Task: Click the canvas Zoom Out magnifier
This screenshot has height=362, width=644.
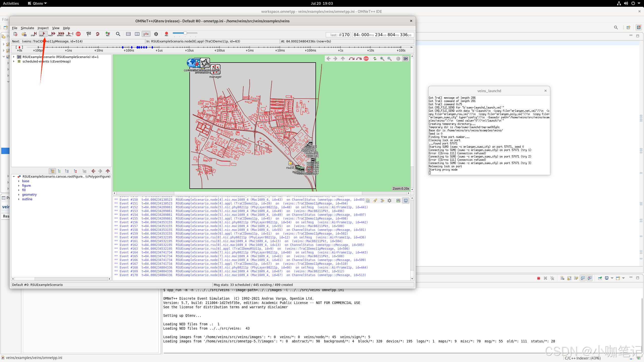Action: [x=390, y=59]
